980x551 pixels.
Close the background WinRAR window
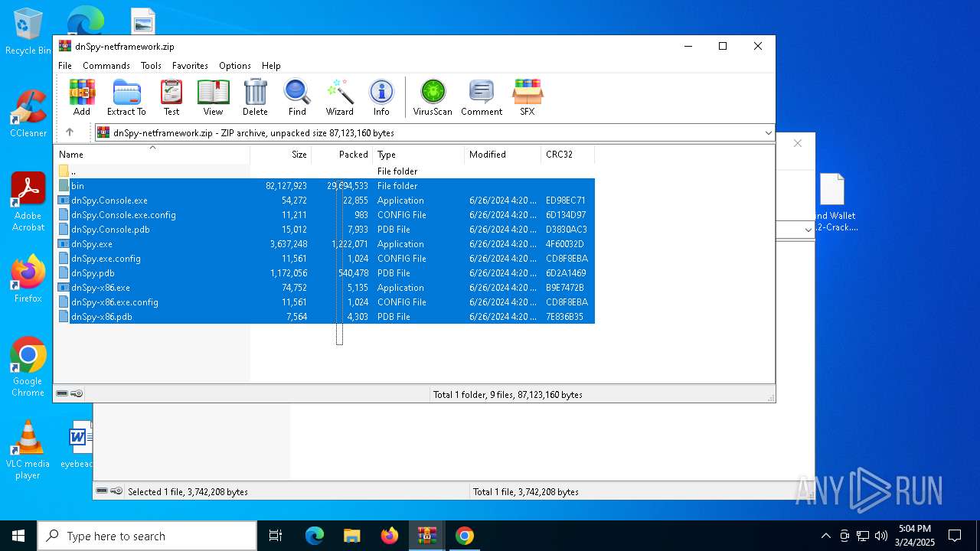[797, 143]
